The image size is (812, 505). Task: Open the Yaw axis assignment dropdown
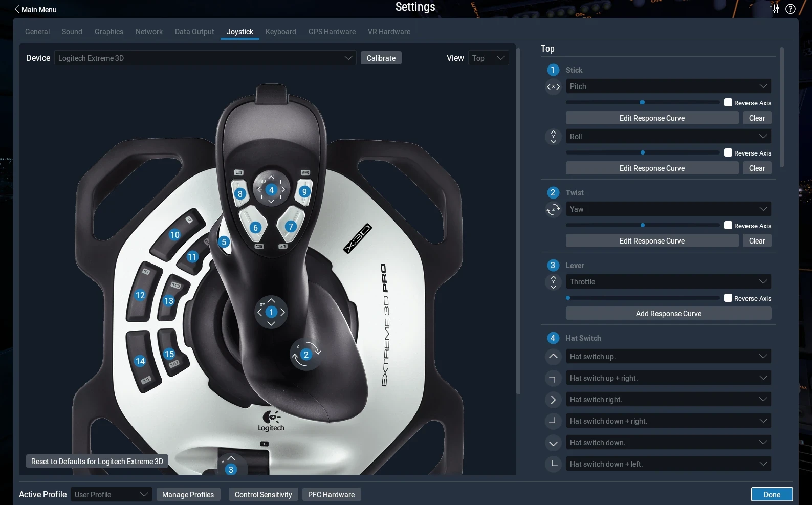pyautogui.click(x=669, y=209)
